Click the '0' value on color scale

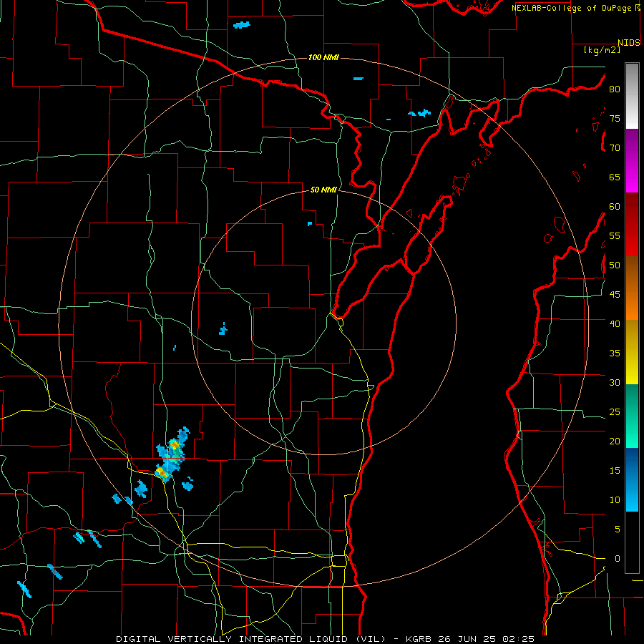pyautogui.click(x=618, y=559)
